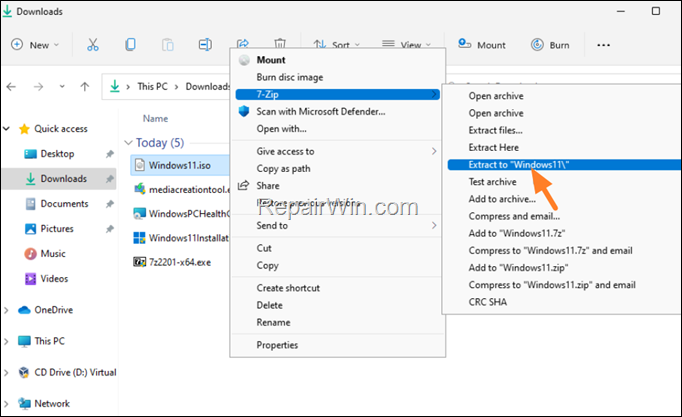This screenshot has width=682, height=417.
Task: Click the Burn toolbar button
Action: tap(550, 45)
